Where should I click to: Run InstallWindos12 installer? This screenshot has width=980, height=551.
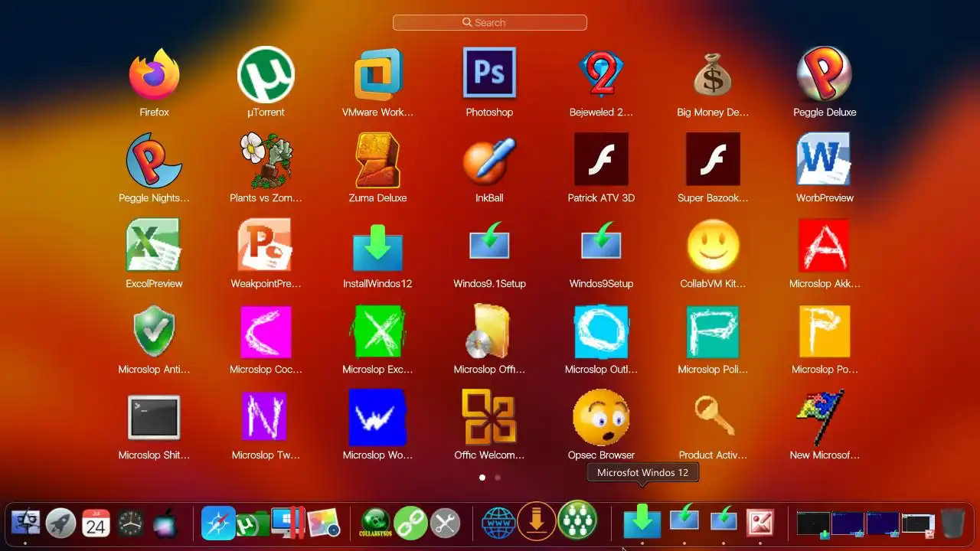377,249
